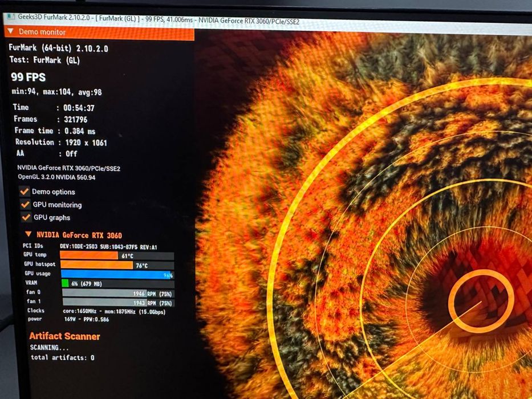
Task: Click the VRAM 6% (679 MB) bar
Action: [118, 283]
